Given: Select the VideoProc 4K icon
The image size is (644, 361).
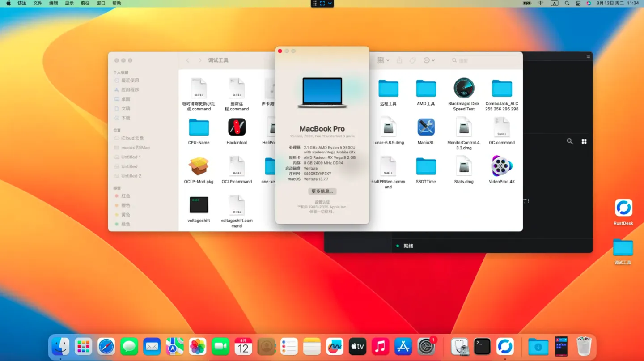Looking at the screenshot, I should pos(502,166).
